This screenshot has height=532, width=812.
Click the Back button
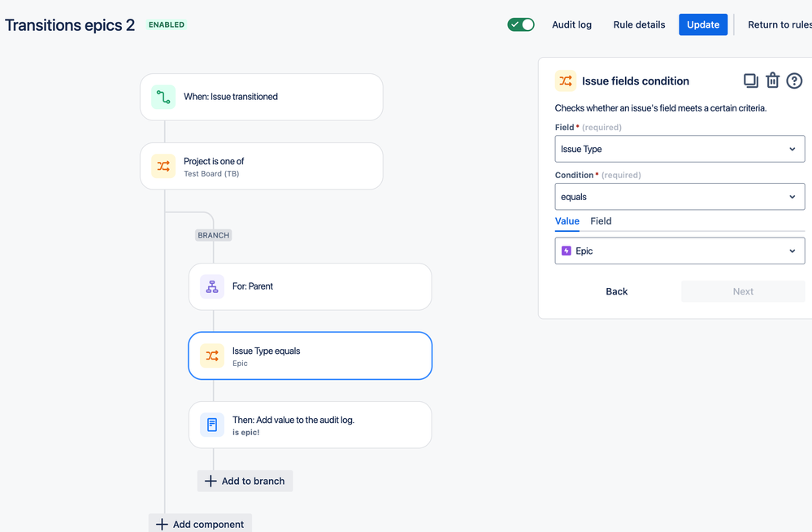[x=617, y=291]
